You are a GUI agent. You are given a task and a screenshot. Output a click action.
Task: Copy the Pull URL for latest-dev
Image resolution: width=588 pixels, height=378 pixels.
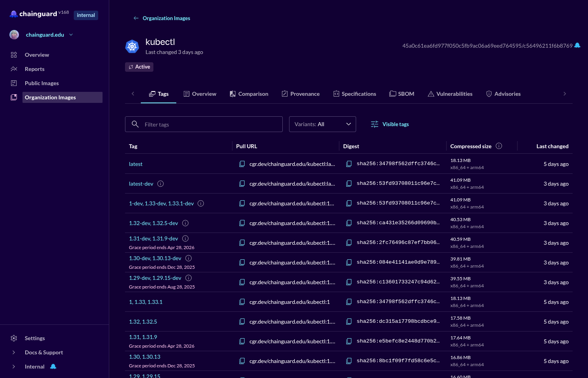point(242,183)
